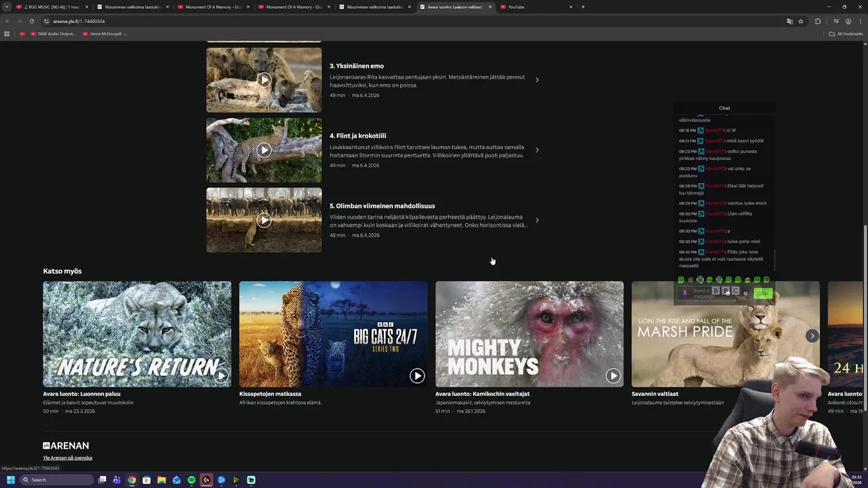Image resolution: width=868 pixels, height=488 pixels.
Task: Play episode 3 Yksinäinen emo thumbnail
Action: (x=264, y=80)
